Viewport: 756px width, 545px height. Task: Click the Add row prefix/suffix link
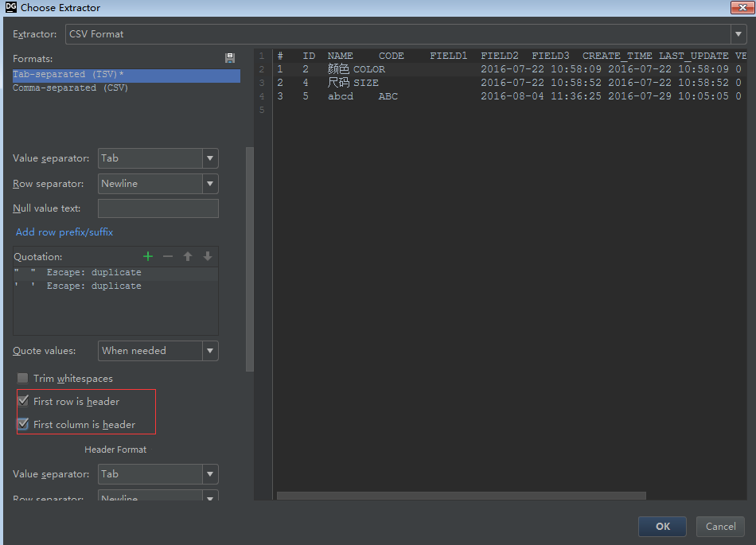click(x=64, y=232)
